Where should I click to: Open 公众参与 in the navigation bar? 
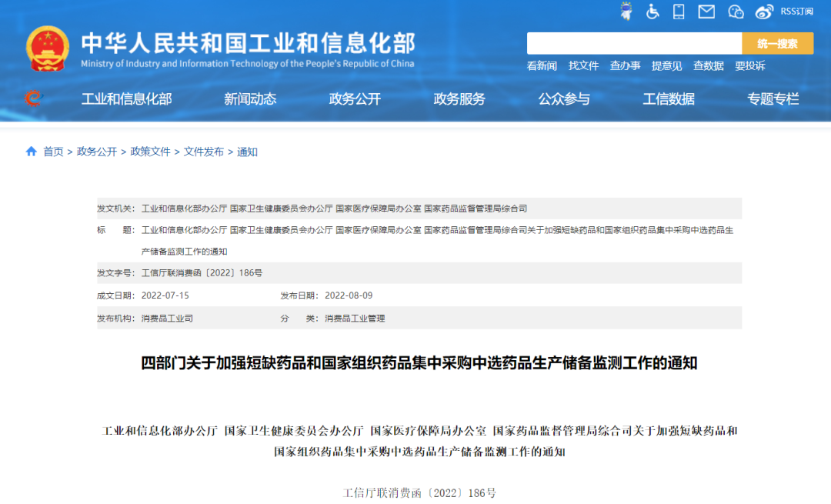(x=564, y=99)
